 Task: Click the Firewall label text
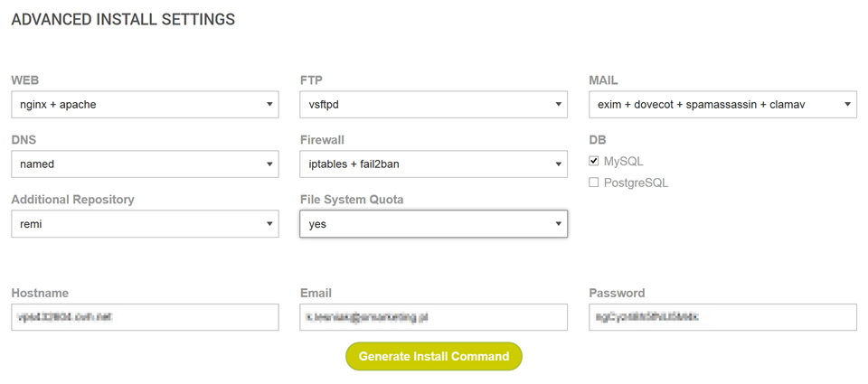click(x=322, y=140)
